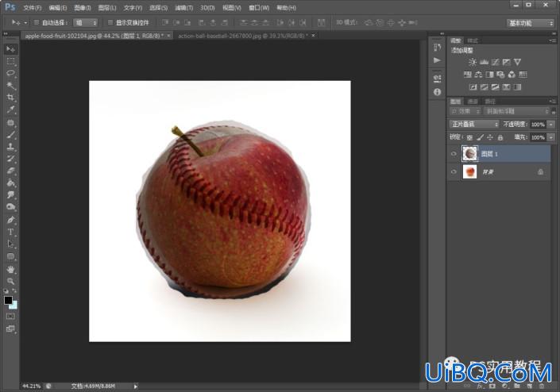This screenshot has width=560, height=392.
Task: Open the 不透明度 slider arrow
Action: click(x=551, y=125)
